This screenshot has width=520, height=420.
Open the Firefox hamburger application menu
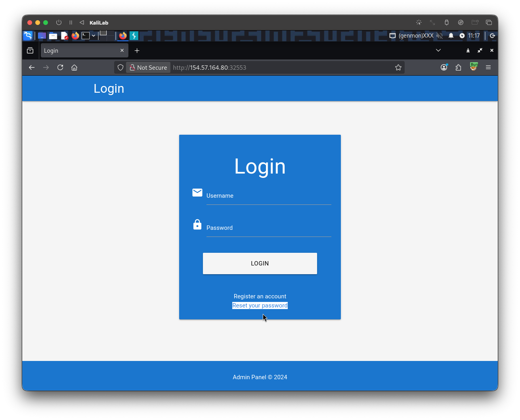click(488, 67)
